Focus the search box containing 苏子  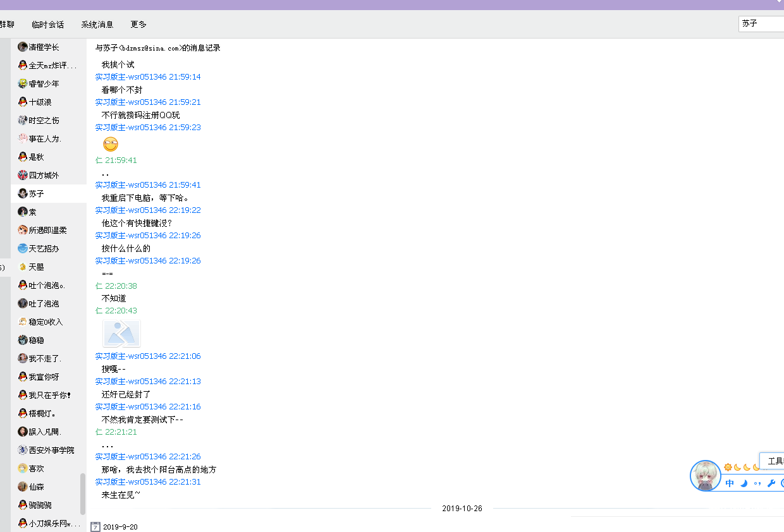pos(761,23)
